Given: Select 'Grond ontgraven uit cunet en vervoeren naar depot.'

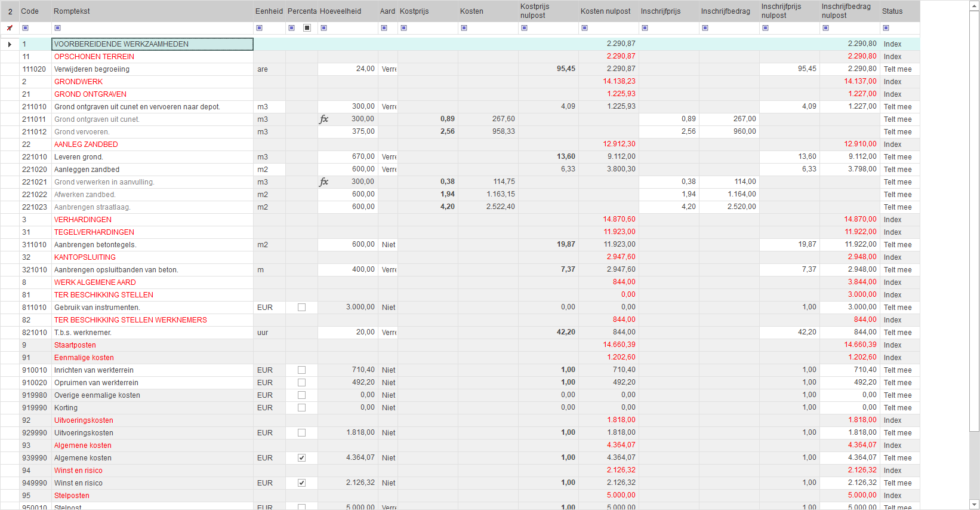Looking at the screenshot, I should [x=137, y=107].
